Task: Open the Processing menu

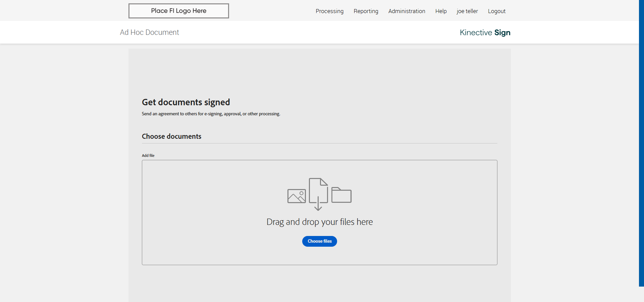Action: pyautogui.click(x=329, y=11)
